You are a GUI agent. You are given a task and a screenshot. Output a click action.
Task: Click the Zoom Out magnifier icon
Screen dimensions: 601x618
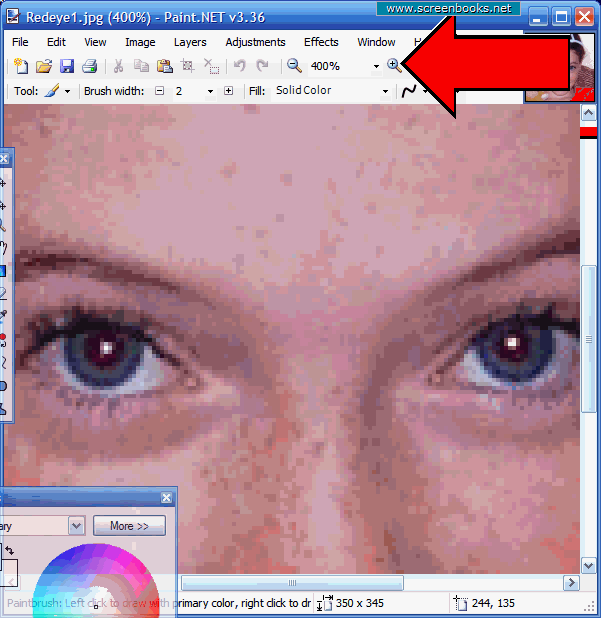[294, 66]
